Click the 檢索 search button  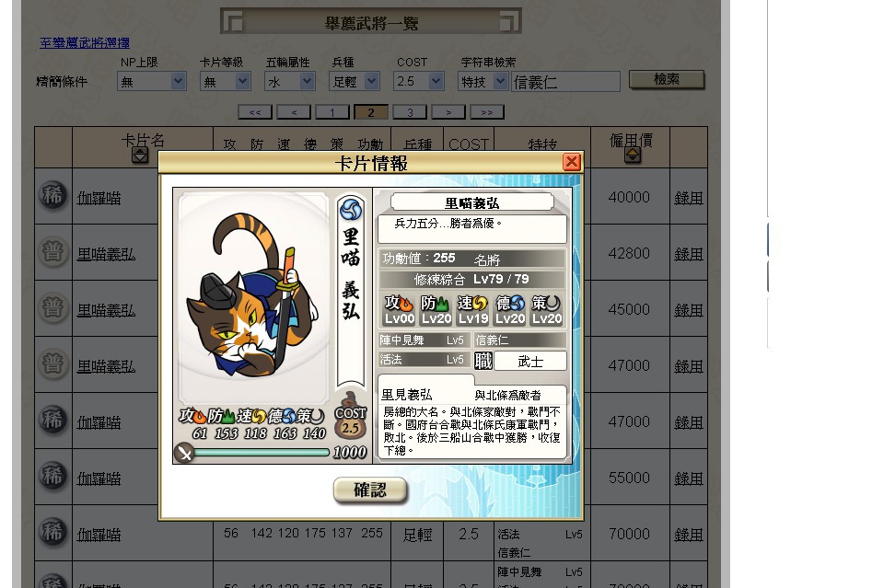click(x=667, y=79)
